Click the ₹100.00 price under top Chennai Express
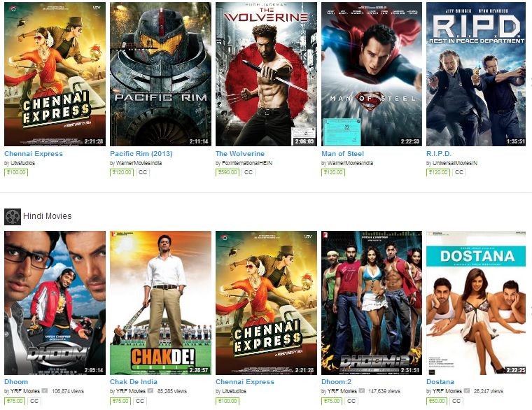The height and width of the screenshot is (410, 532). (16, 172)
